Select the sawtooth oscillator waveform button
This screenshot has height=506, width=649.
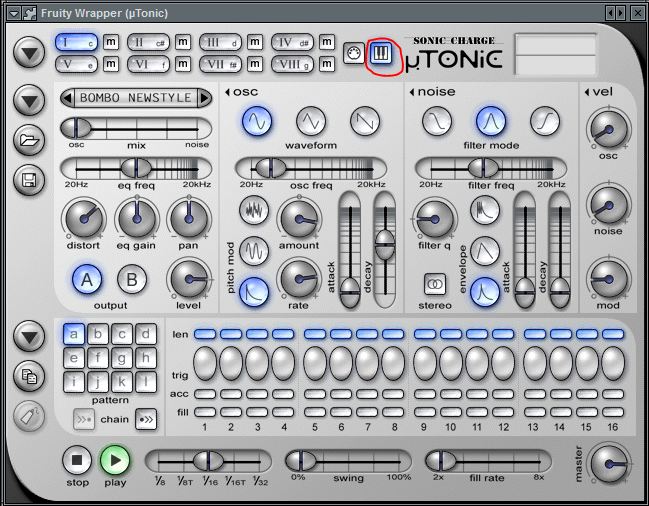pos(365,121)
